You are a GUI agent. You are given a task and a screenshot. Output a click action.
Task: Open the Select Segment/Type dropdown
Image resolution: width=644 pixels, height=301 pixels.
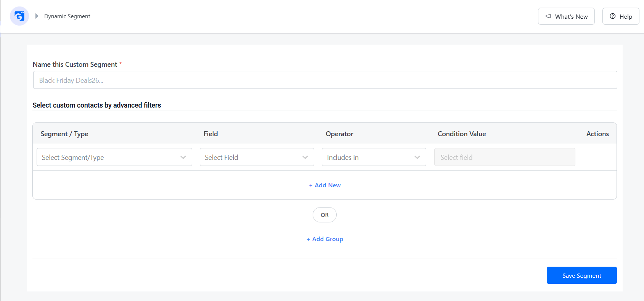click(114, 157)
